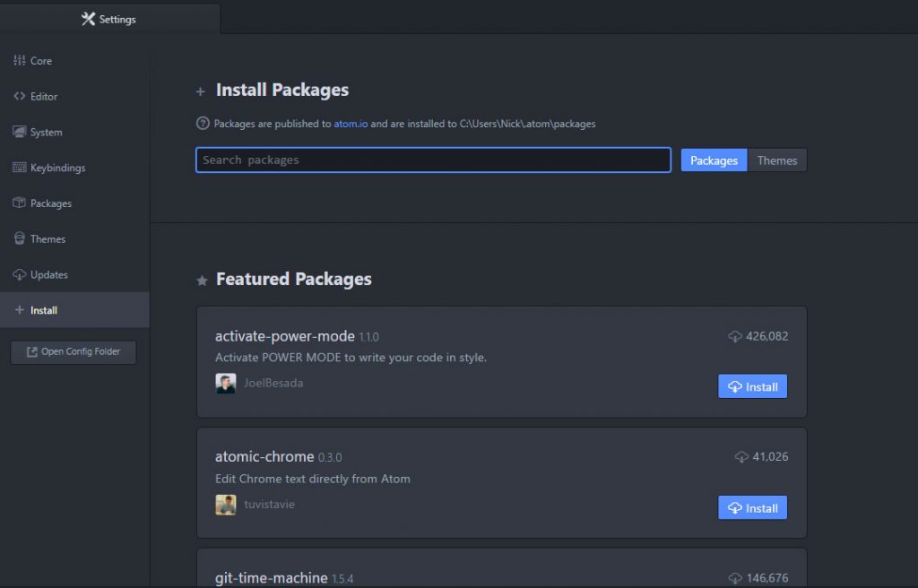The height and width of the screenshot is (588, 918).
Task: Open the Editor settings via its code icon
Action: [20, 96]
